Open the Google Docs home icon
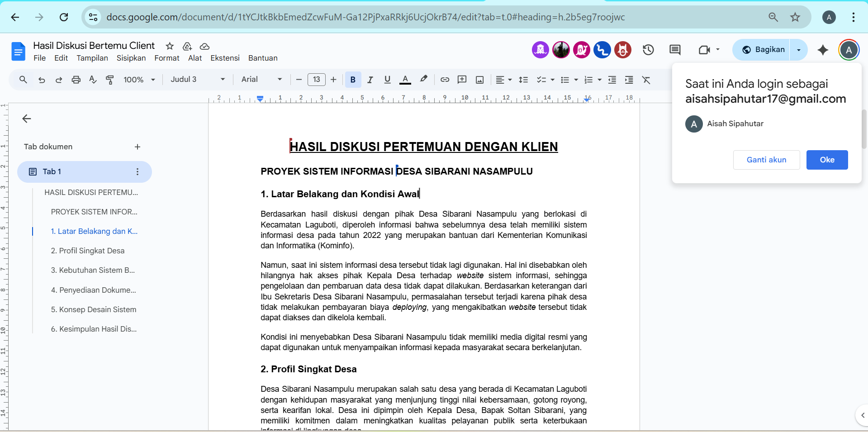This screenshot has width=868, height=432. tap(18, 51)
